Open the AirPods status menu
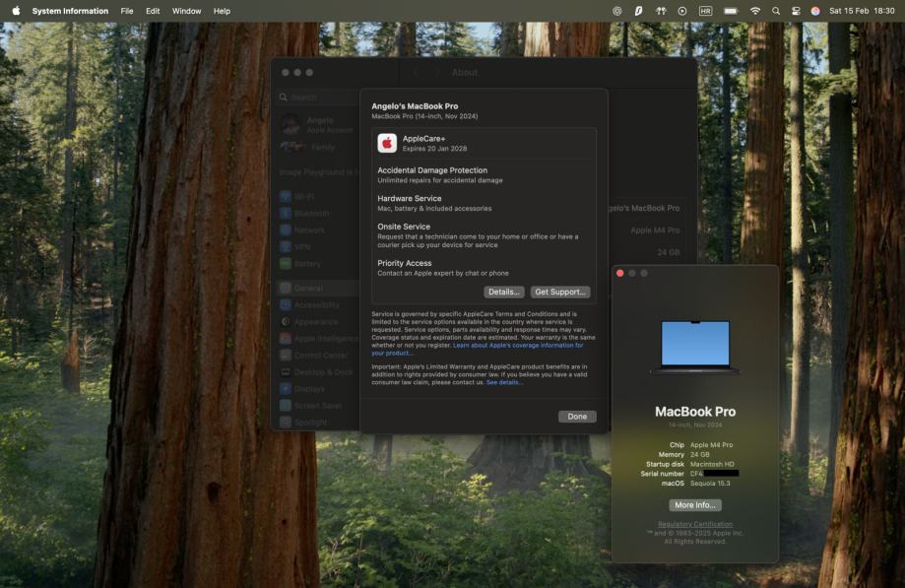The width and height of the screenshot is (905, 588). [x=661, y=11]
